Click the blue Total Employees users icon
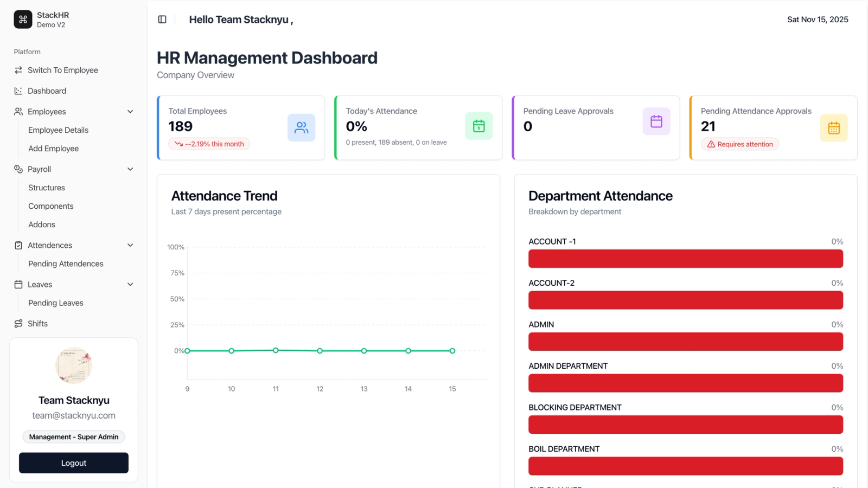This screenshot has width=868, height=488. click(x=301, y=127)
